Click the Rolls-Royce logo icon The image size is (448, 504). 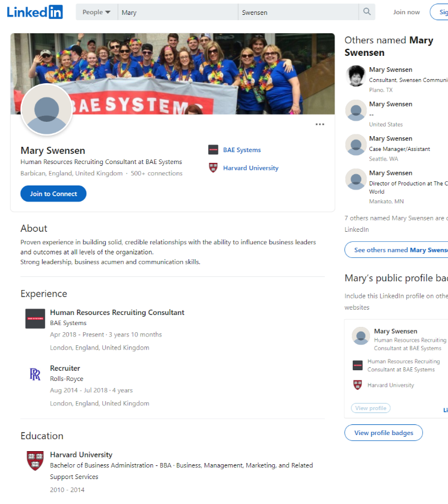click(35, 374)
